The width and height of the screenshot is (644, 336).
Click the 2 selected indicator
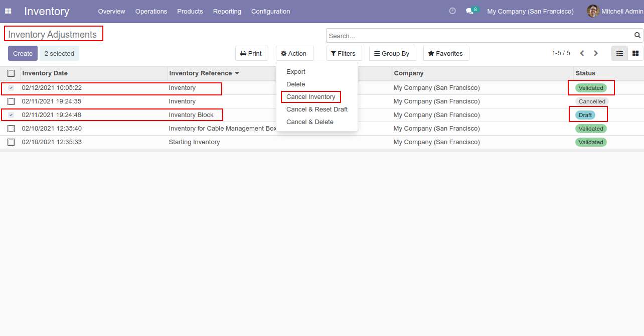click(59, 53)
